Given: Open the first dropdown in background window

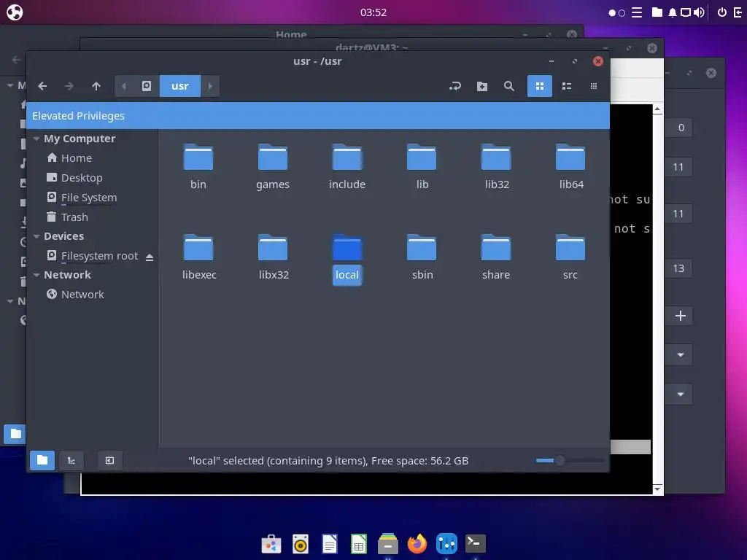Looking at the screenshot, I should pos(681,355).
